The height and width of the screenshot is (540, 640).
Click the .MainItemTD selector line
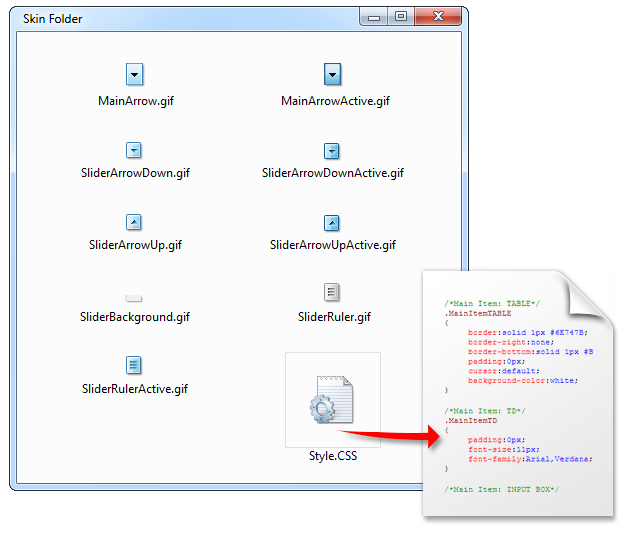coord(471,421)
